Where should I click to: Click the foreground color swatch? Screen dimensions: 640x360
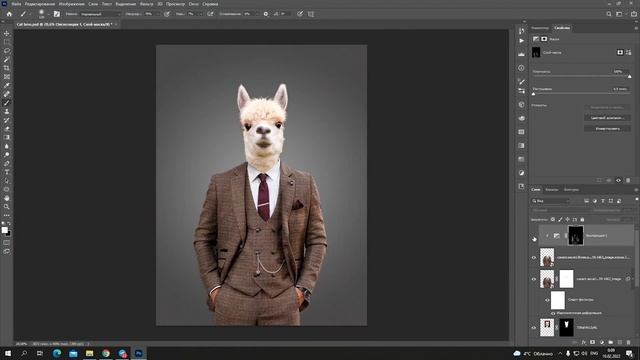click(x=4, y=230)
